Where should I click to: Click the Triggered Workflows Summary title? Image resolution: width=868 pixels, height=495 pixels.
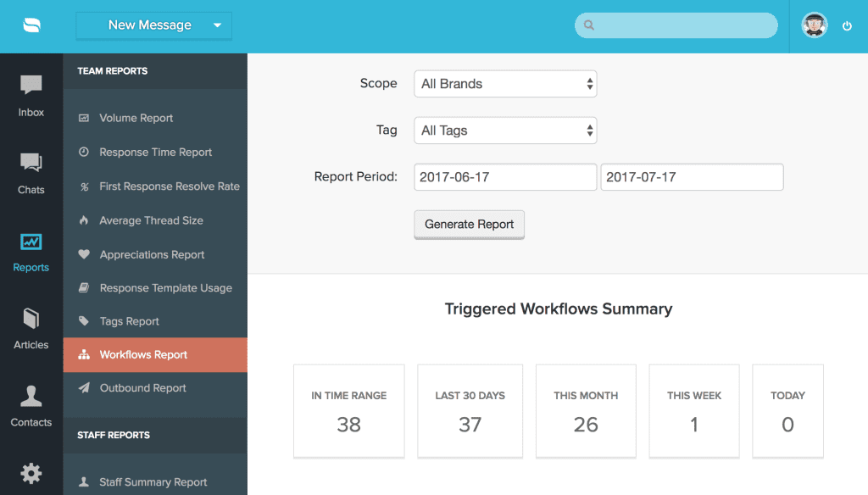coord(559,309)
